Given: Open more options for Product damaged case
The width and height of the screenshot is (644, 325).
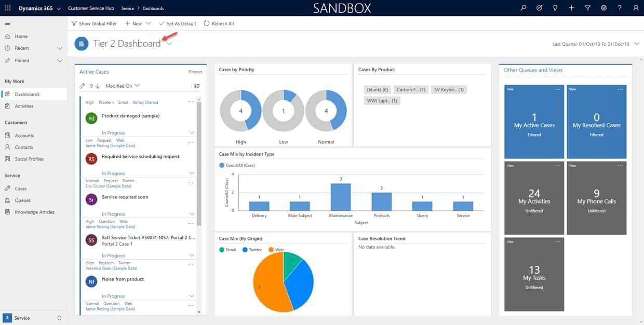Looking at the screenshot, I should pos(191,102).
